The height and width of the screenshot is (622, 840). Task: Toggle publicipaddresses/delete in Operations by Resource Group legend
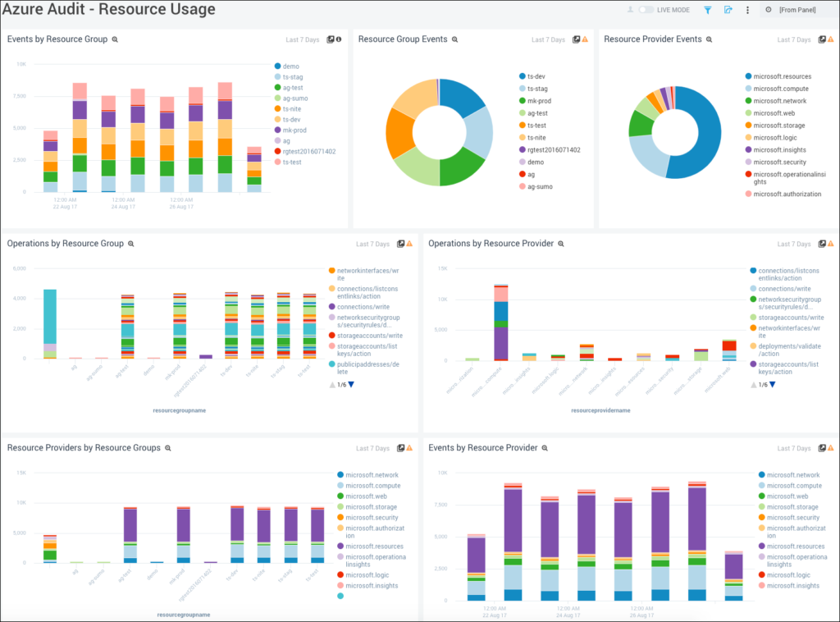(x=364, y=368)
